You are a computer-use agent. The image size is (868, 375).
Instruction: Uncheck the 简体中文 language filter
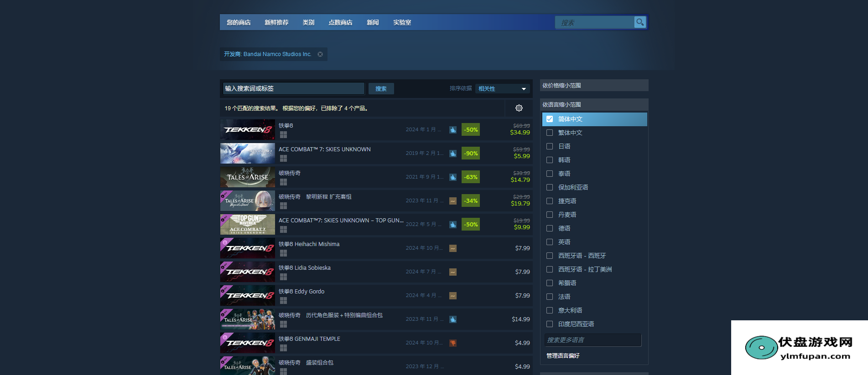(550, 119)
